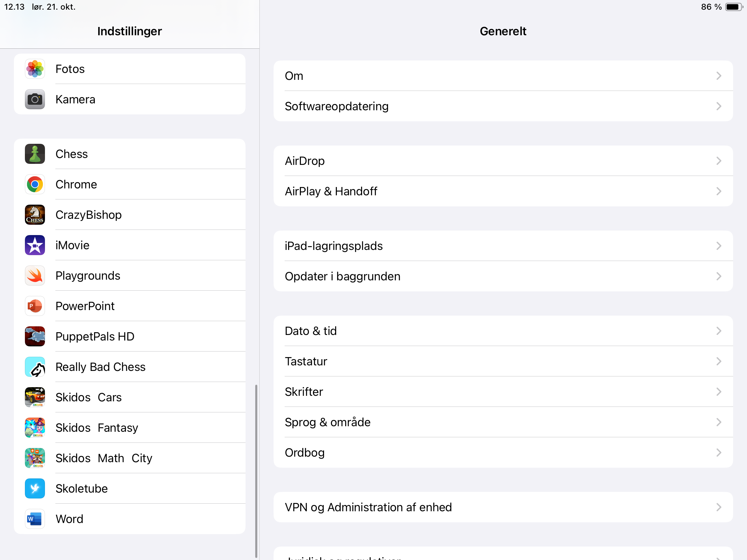Open Softwareopdatering settings
The width and height of the screenshot is (747, 560).
[x=503, y=106]
